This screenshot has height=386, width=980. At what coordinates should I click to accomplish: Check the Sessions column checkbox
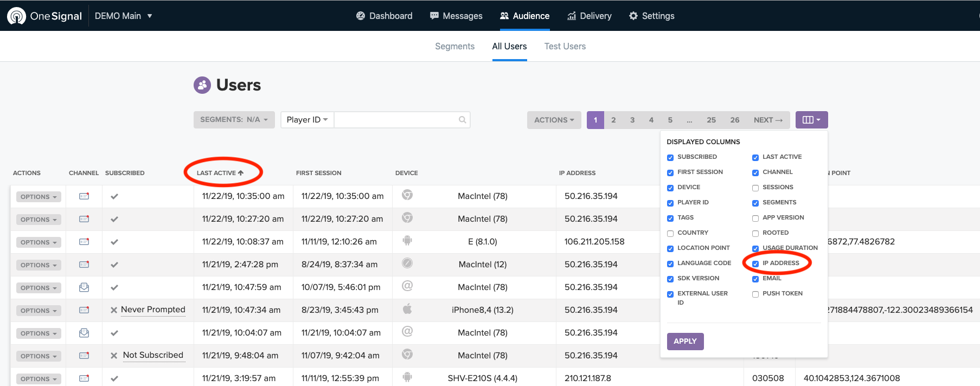(x=755, y=188)
